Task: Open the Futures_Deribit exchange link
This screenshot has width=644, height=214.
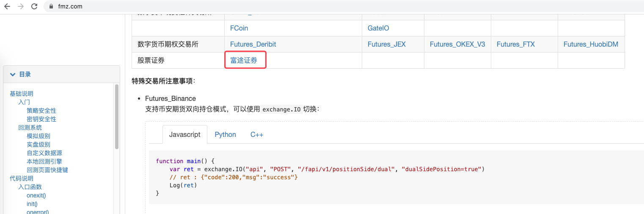Action: (253, 44)
